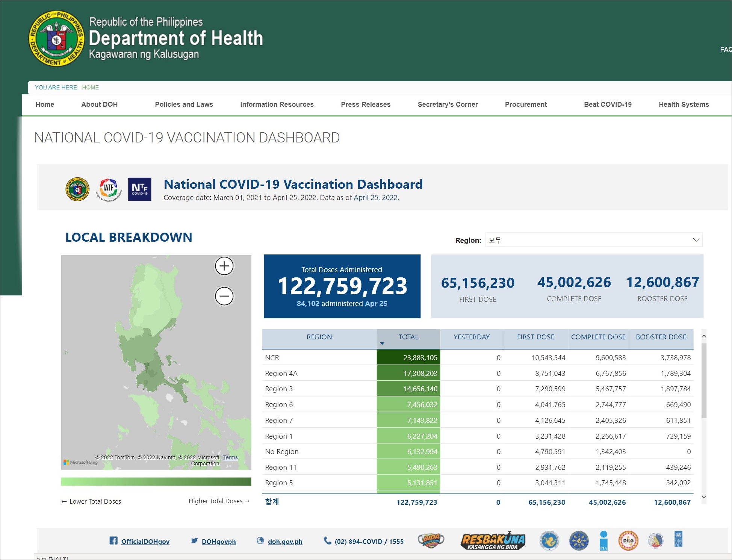Screen dimensions: 732x560
Task: Zoom in on the map
Action: coord(224,266)
